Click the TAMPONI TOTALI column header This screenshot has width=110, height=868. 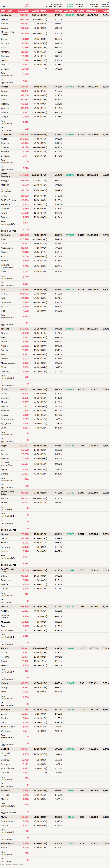pyautogui.click(x=93, y=5)
